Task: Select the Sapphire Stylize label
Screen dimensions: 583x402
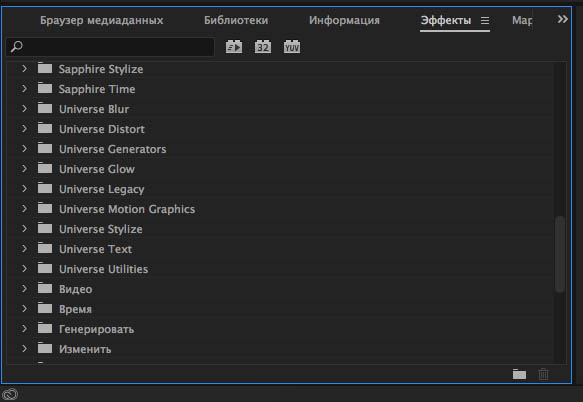Action: (101, 69)
